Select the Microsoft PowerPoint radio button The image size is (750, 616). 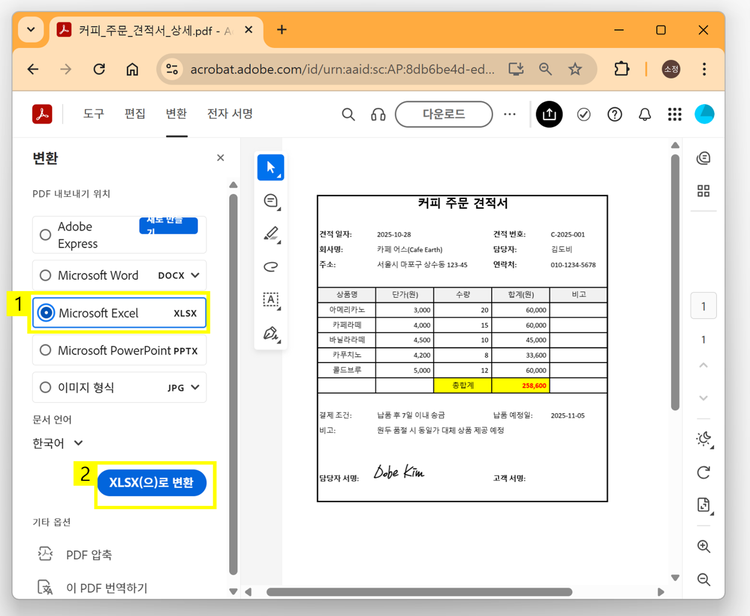pyautogui.click(x=45, y=350)
